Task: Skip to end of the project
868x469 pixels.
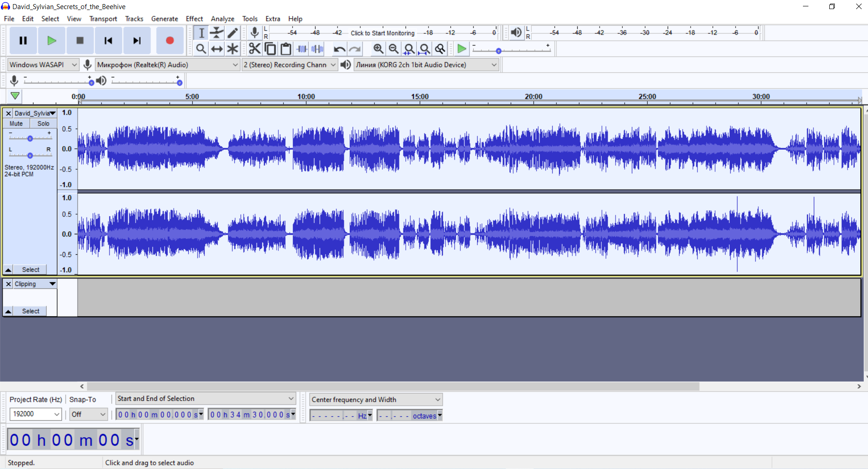Action: tap(137, 40)
